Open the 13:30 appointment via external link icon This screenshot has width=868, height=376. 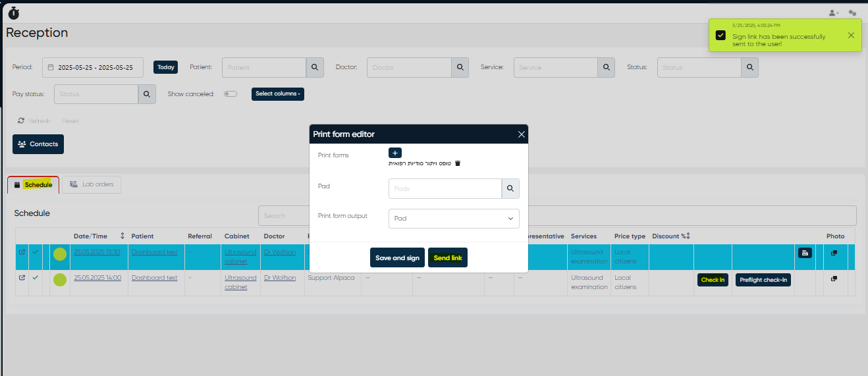pyautogui.click(x=22, y=252)
